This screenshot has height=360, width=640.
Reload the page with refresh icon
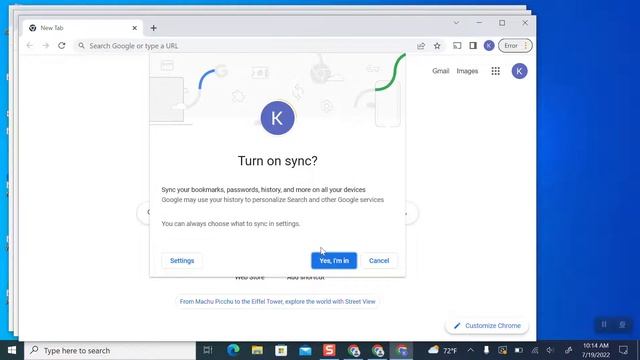click(x=62, y=46)
